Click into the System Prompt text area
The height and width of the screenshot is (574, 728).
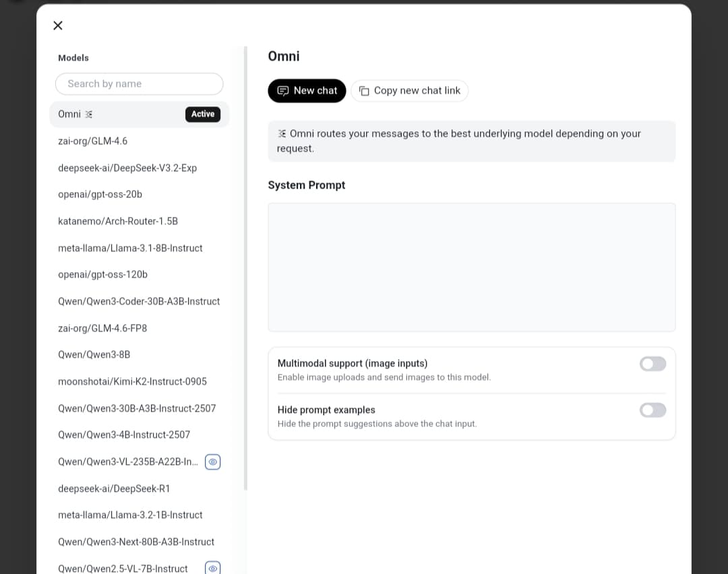click(471, 267)
